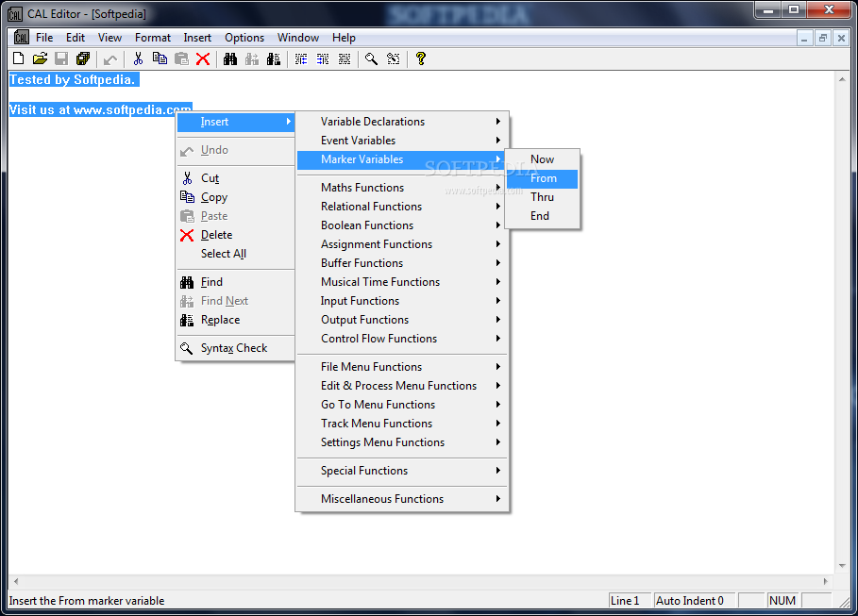Expand File Menu Functions submenu
Viewport: 858px width, 616px height.
tap(402, 367)
